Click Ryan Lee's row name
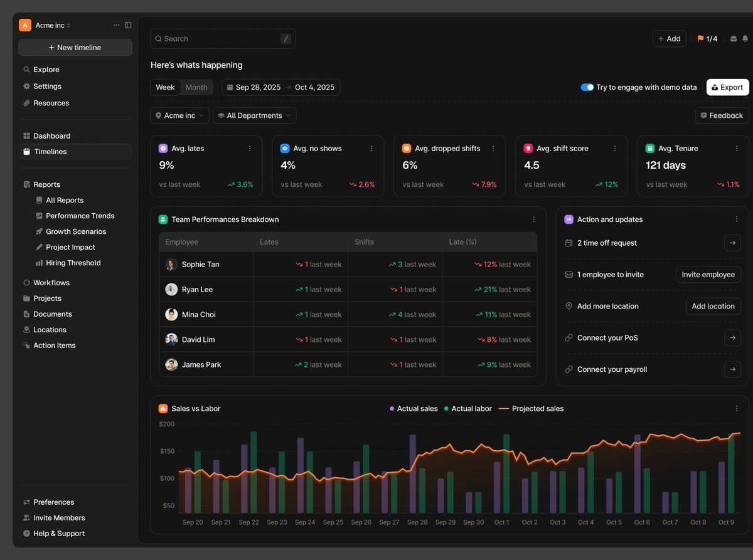Screen dimensions: 753x560 tap(197, 290)
